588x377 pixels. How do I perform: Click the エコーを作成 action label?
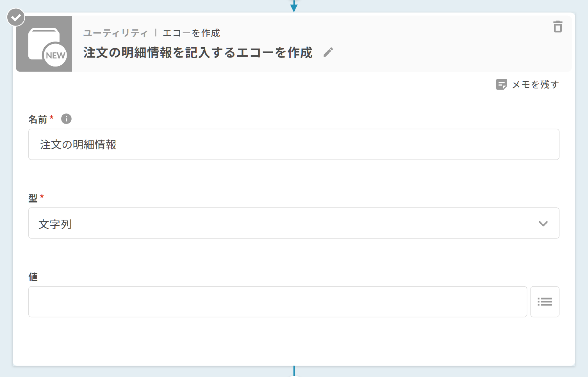pyautogui.click(x=191, y=33)
